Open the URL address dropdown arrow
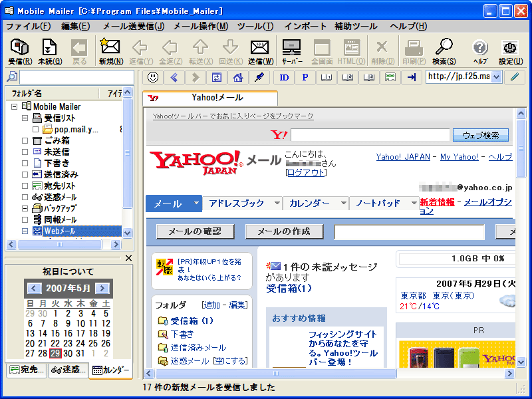532x399 pixels. click(x=496, y=77)
